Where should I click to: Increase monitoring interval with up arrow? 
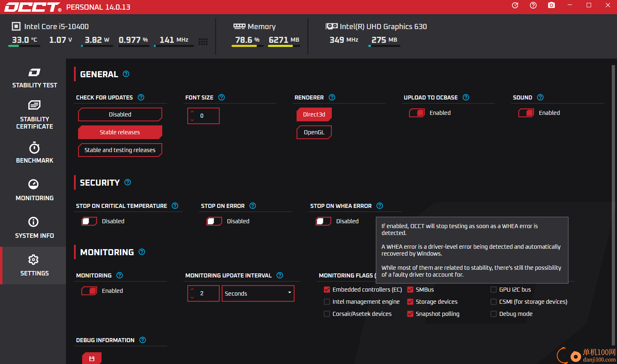(x=192, y=290)
